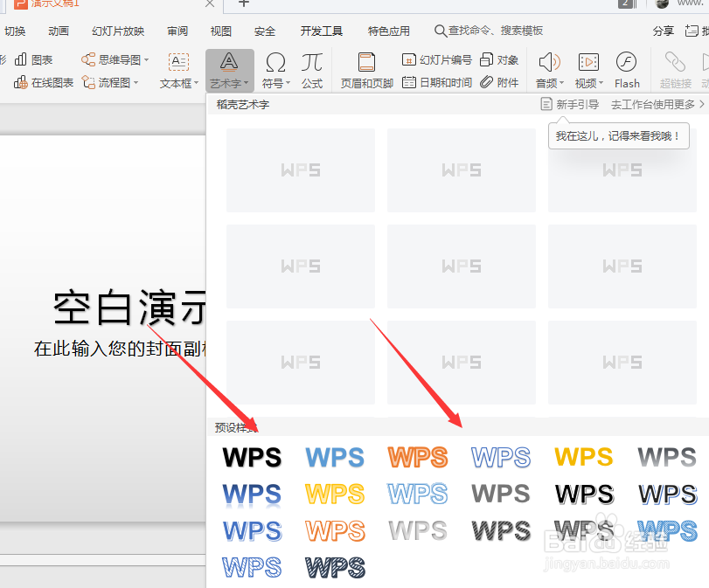Choose the orange outline WPS preset, third row
The width and height of the screenshot is (709, 588).
[x=335, y=531]
